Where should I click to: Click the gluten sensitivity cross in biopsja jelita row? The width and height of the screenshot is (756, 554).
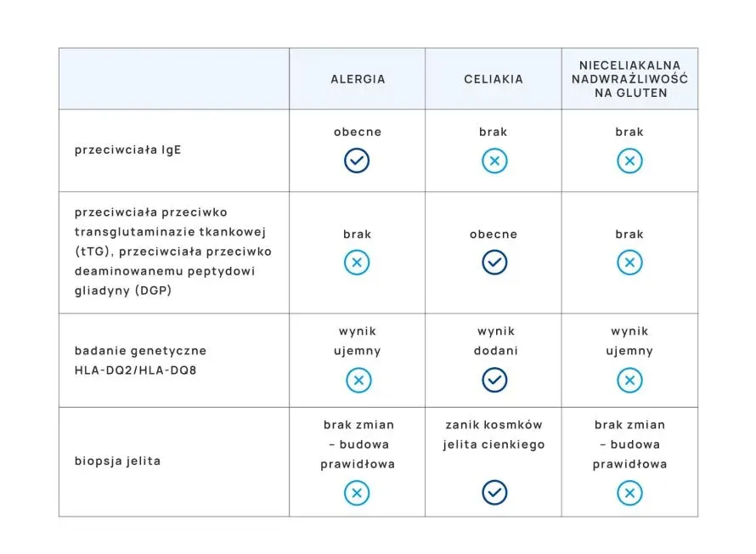(629, 493)
